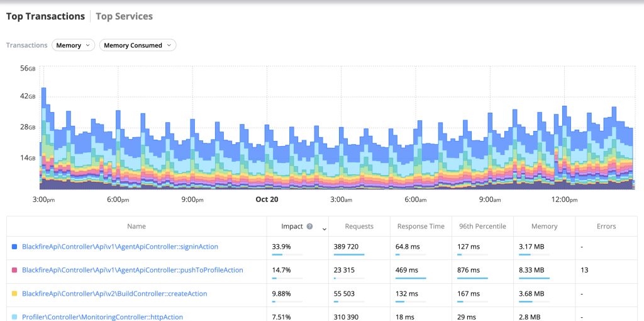Click pink swatch beside pushToProfileAction
644x321 pixels.
pyautogui.click(x=14, y=270)
